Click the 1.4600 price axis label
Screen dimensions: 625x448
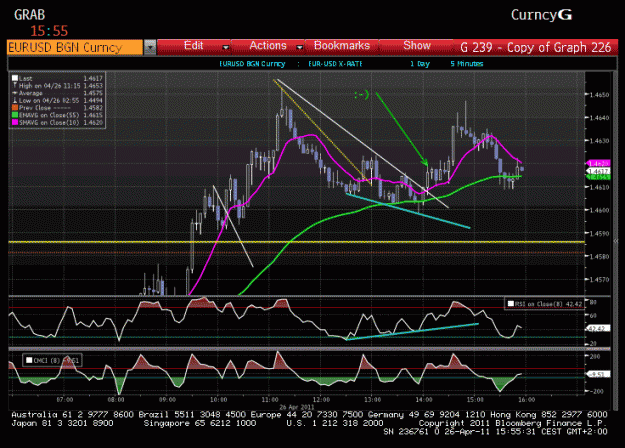coord(599,210)
